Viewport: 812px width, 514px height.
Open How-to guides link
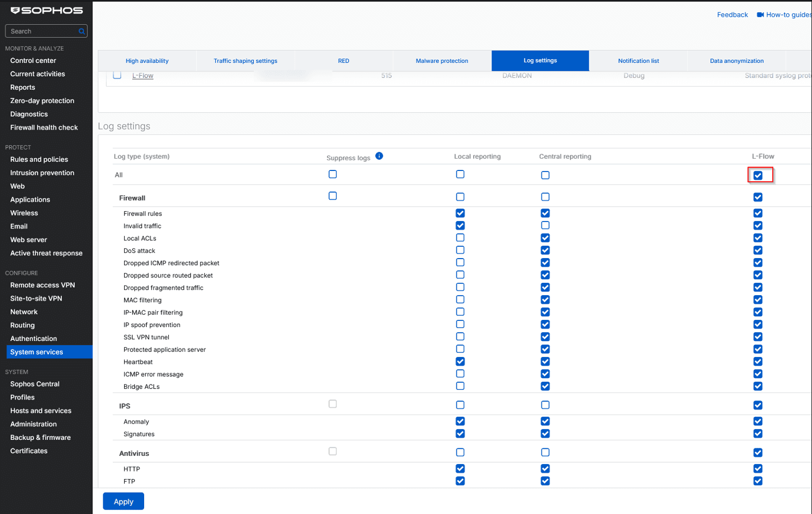(789, 15)
